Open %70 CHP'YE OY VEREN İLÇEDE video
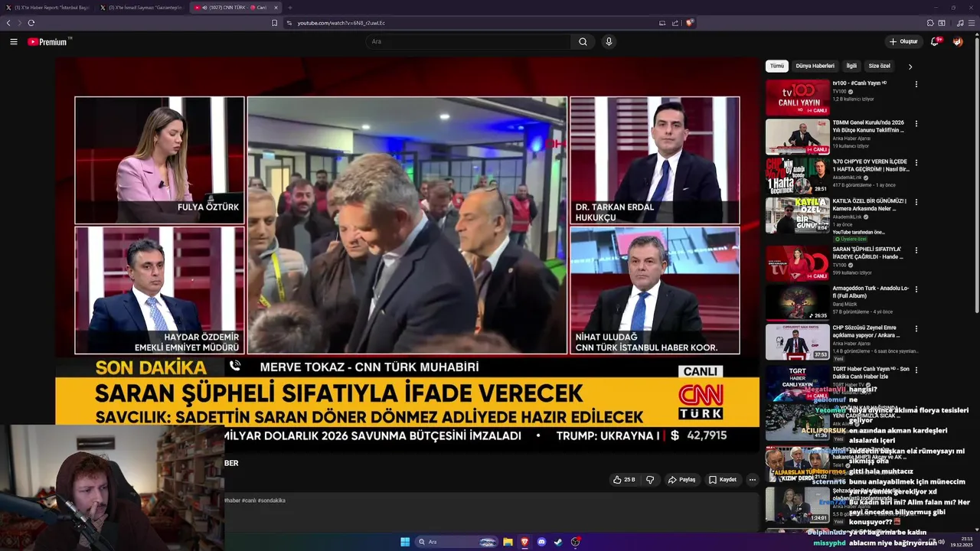The width and height of the screenshot is (980, 551). [x=798, y=176]
